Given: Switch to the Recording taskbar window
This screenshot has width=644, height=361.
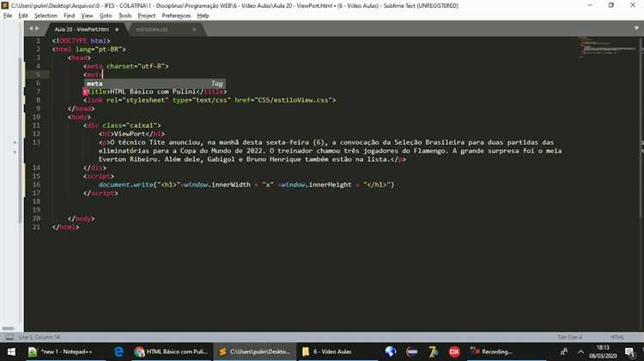Looking at the screenshot, I should click(507, 352).
